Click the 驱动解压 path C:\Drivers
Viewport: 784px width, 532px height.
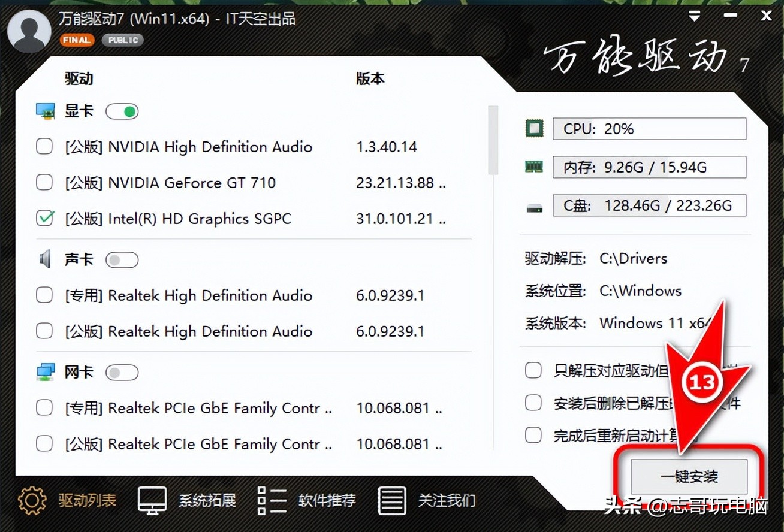[x=634, y=259]
